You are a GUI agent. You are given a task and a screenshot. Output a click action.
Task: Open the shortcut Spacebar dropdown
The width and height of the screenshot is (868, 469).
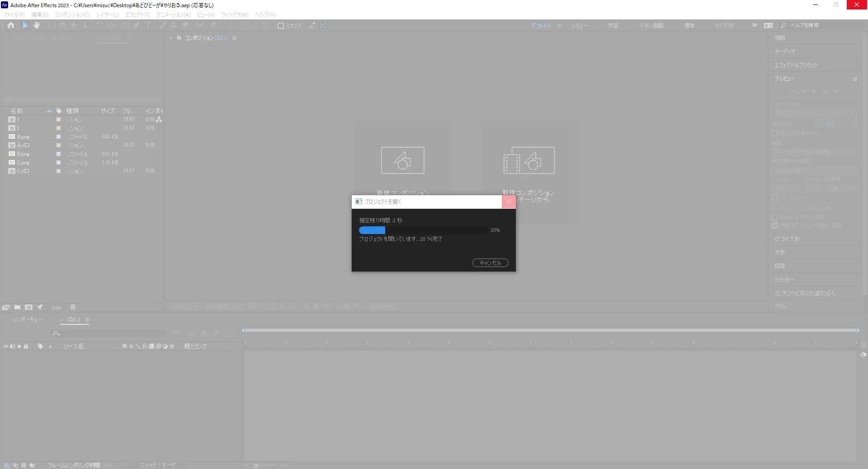(810, 113)
